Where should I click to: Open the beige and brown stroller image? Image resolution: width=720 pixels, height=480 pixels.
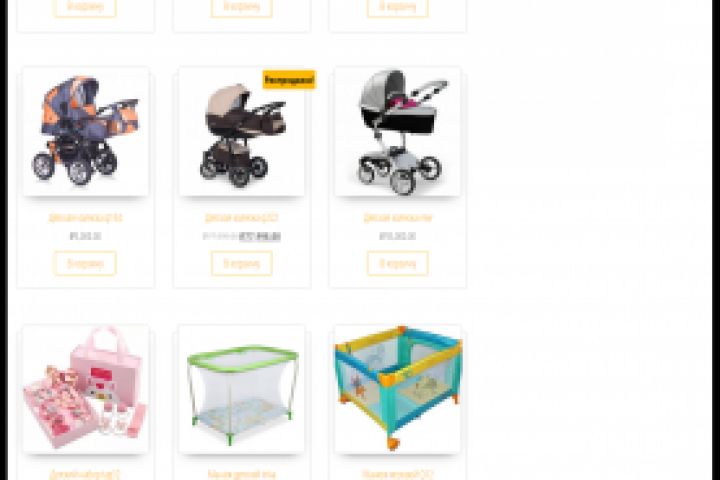click(x=242, y=131)
